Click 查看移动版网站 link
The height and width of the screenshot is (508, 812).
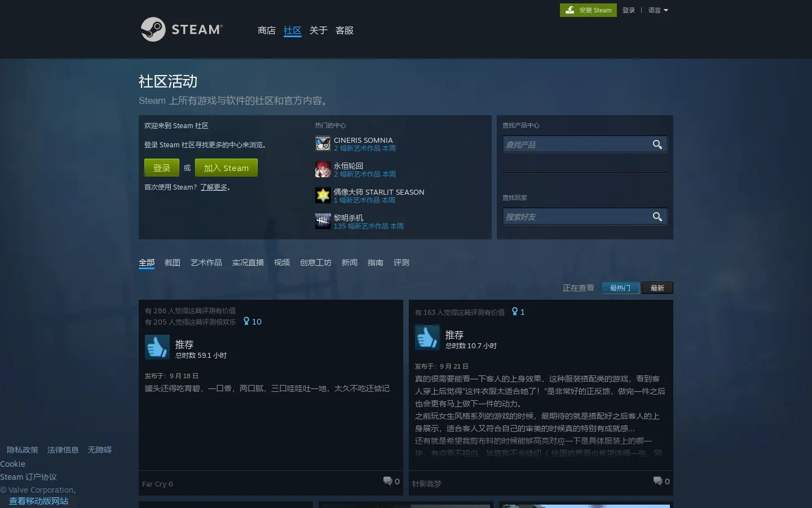[x=38, y=501]
